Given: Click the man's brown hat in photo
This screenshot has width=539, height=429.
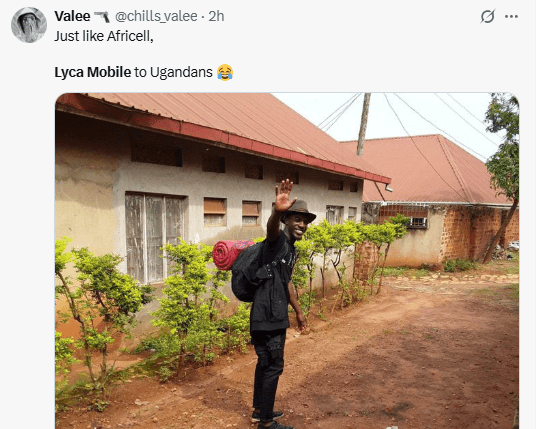Looking at the screenshot, I should [299, 210].
